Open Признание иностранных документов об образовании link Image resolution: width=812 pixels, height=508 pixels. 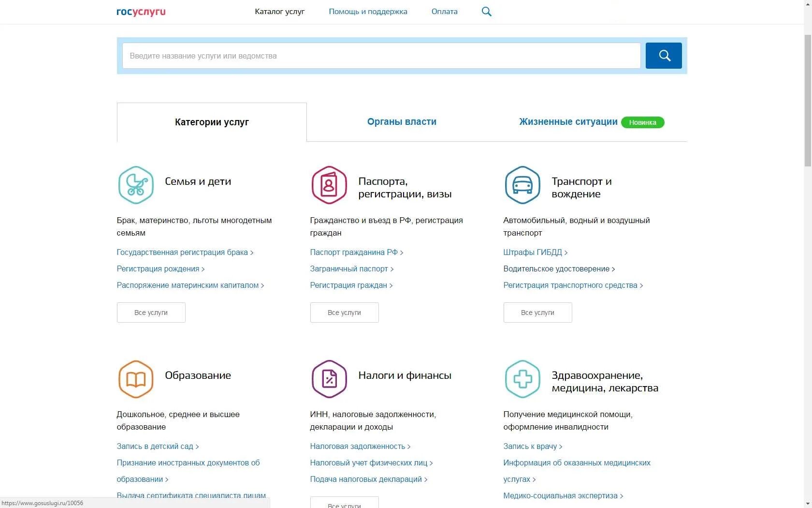188,471
